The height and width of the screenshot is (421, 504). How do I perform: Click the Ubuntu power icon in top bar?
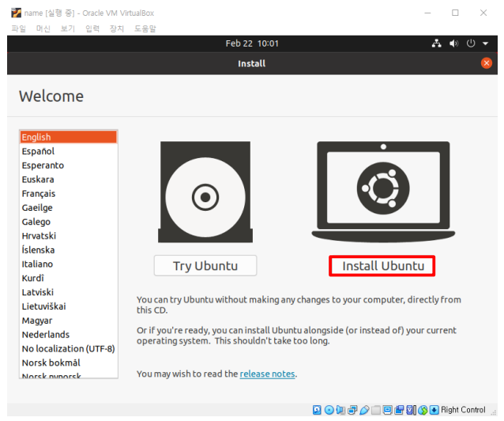[x=471, y=43]
